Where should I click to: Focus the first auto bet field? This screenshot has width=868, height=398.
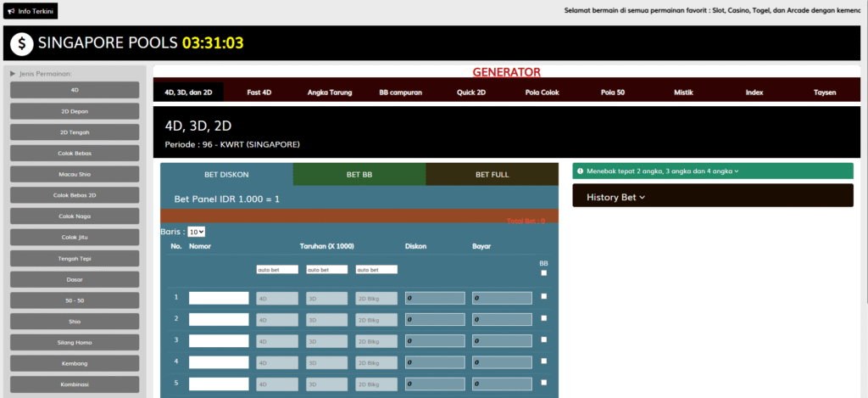coord(277,269)
